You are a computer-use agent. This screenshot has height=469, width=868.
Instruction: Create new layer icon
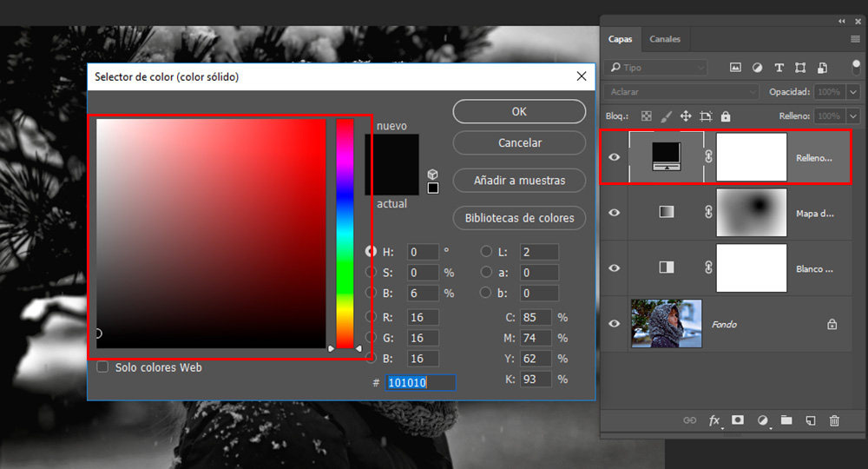click(x=811, y=421)
